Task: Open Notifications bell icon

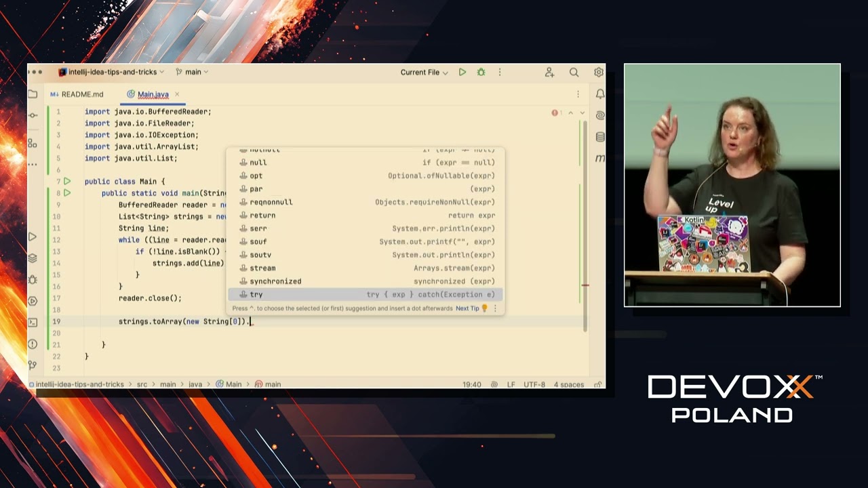Action: 600,94
